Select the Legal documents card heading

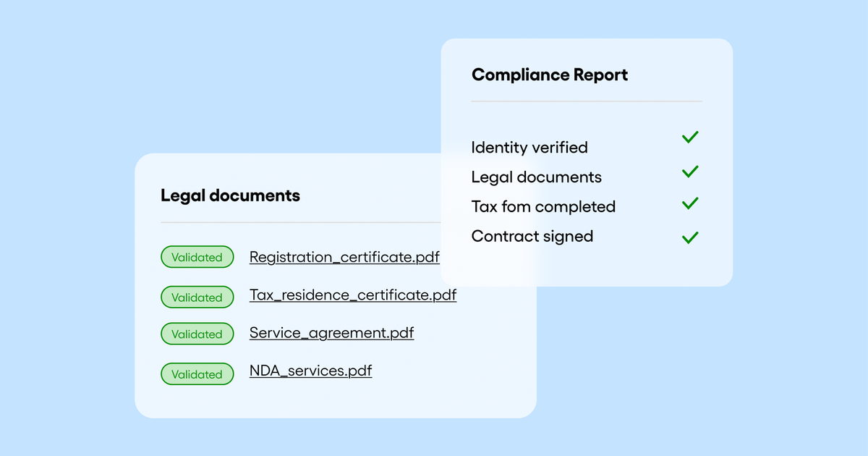click(230, 195)
